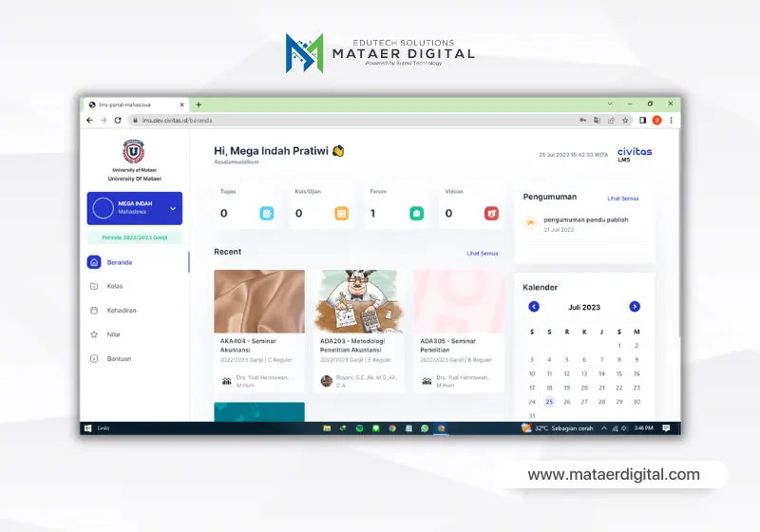Image resolution: width=760 pixels, height=532 pixels.
Task: Click the translate page icon
Action: [598, 120]
